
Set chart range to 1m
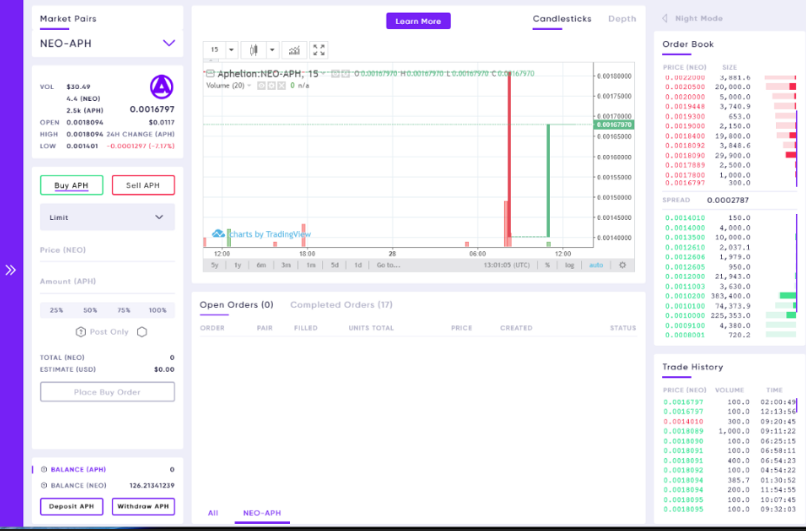[310, 265]
